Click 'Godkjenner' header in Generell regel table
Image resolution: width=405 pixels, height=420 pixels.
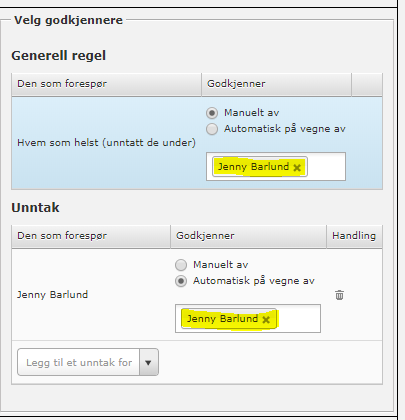(x=236, y=84)
